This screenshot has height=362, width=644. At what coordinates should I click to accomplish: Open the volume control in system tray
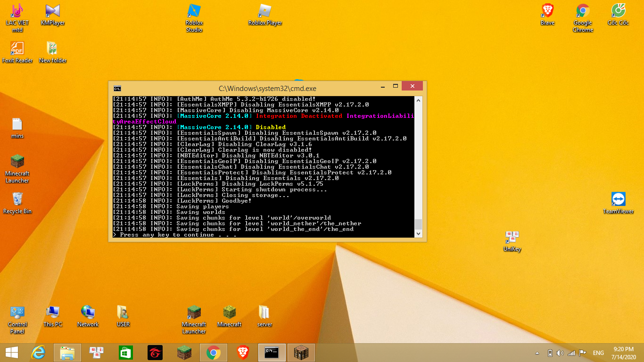tap(560, 353)
